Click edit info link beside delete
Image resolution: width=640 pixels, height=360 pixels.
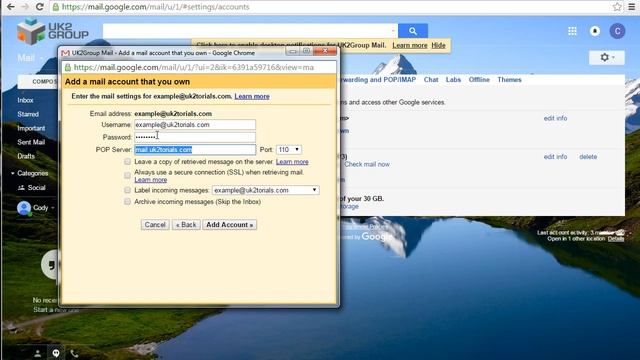[555, 156]
